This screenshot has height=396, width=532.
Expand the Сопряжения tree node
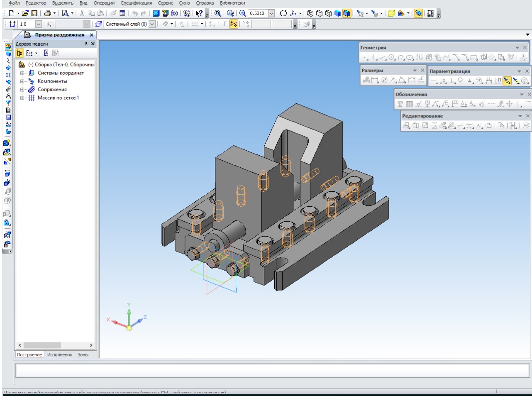[x=22, y=90]
